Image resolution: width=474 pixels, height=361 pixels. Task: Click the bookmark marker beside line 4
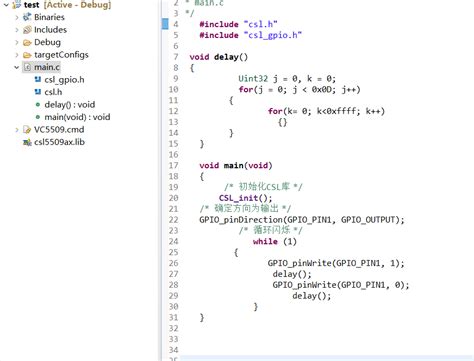(x=165, y=24)
